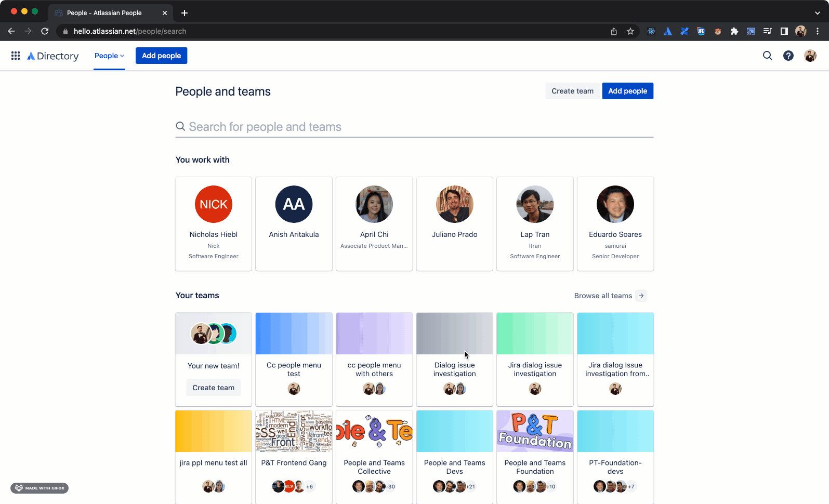Expand the Chrome tab list chevron
829x504 pixels.
818,13
